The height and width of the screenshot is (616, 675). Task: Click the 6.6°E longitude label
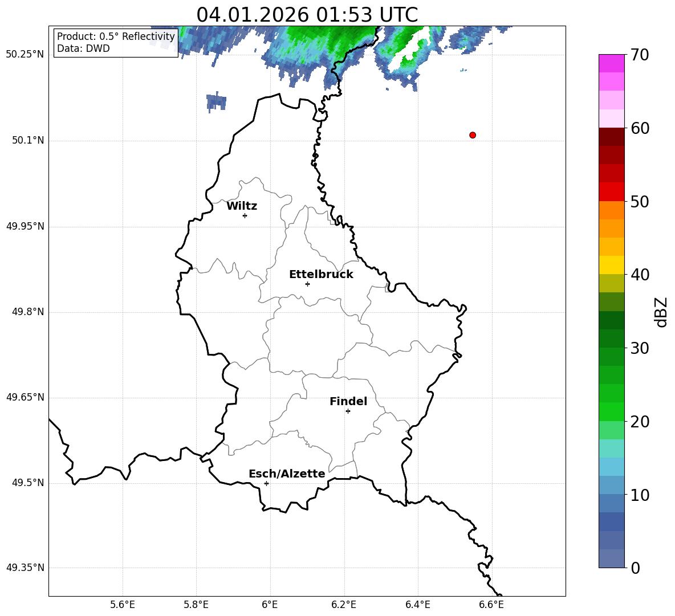(491, 605)
